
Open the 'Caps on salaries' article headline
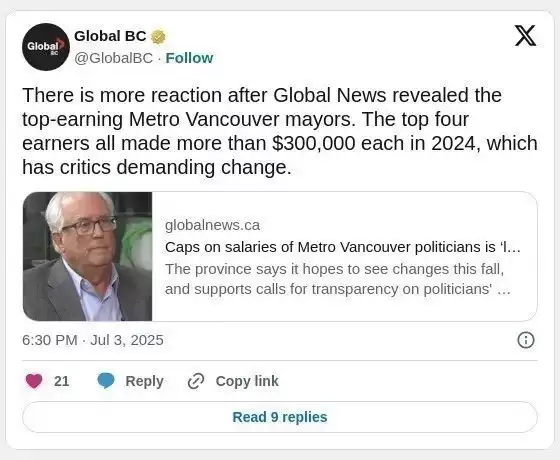click(x=342, y=247)
